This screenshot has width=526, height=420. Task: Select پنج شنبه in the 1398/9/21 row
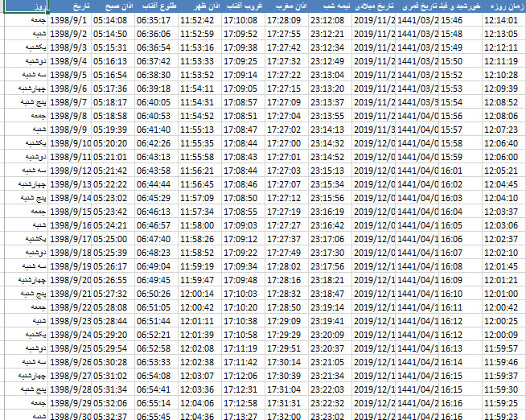point(27,294)
